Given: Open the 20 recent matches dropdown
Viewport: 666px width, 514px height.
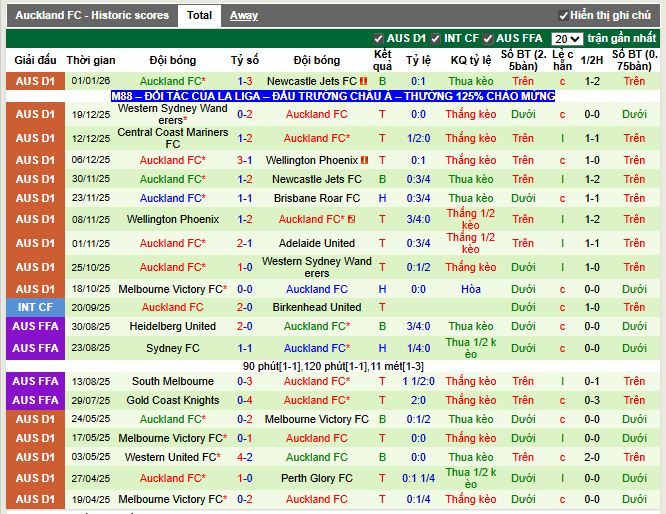Looking at the screenshot, I should [x=567, y=39].
